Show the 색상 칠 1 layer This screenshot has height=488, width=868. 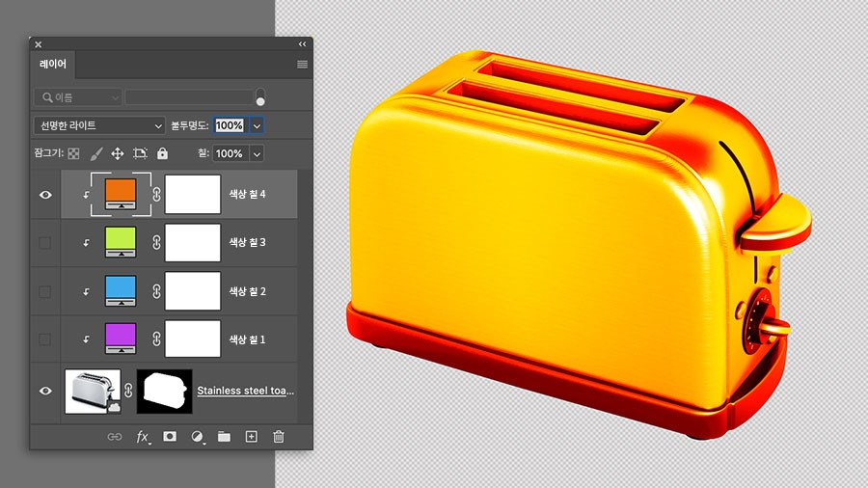click(44, 339)
